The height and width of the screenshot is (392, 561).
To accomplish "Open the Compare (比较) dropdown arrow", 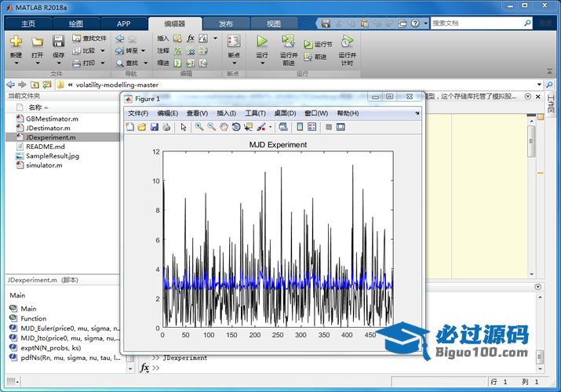I will pyautogui.click(x=103, y=51).
